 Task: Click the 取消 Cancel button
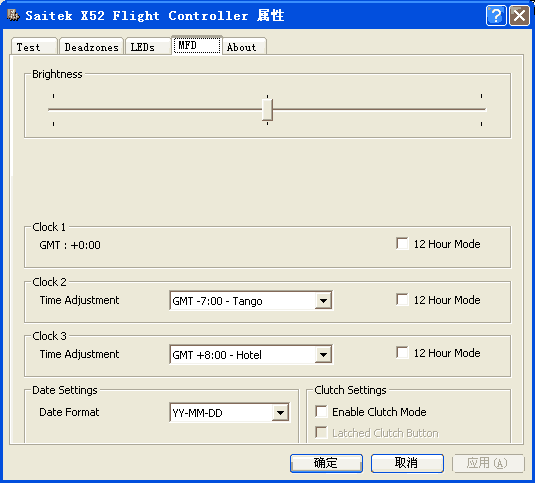coord(407,463)
